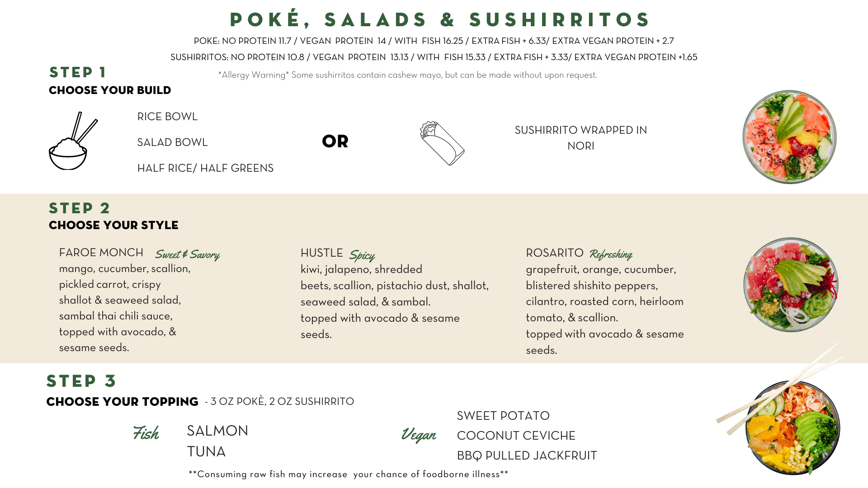Viewport: 868px width, 488px height.
Task: Click the sushirrito wrap icon
Action: pos(442,143)
